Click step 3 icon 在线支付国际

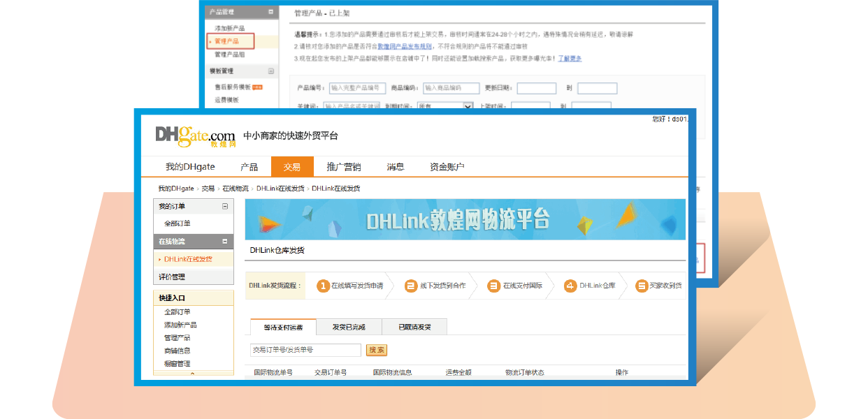point(494,286)
